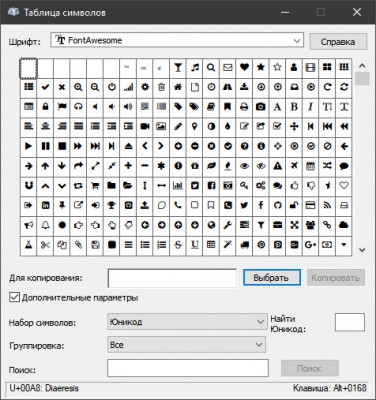Select the gear symbol in the grid
Screen dimensions: 376x400
pos(145,87)
